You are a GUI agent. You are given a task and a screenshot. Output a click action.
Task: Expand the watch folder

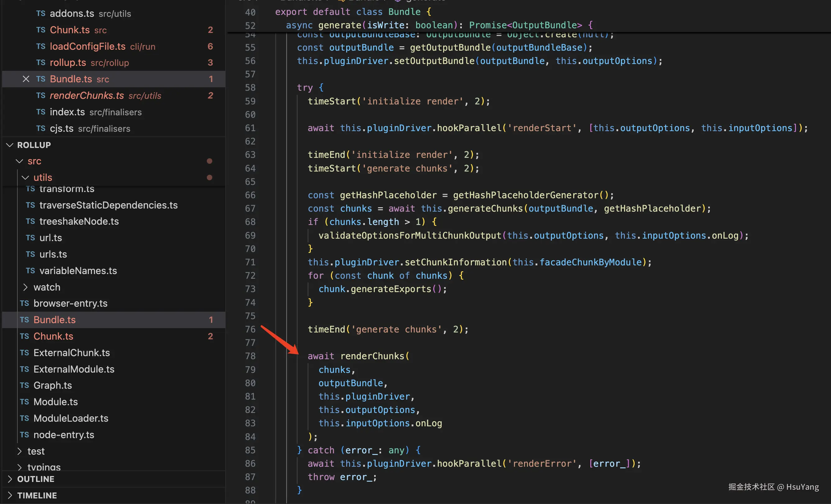[x=25, y=287]
